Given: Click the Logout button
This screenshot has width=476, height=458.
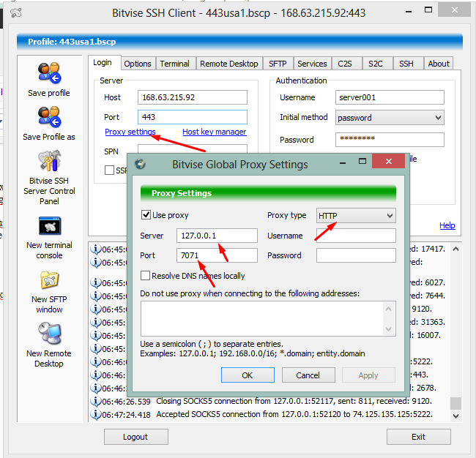Looking at the screenshot, I should pos(135,437).
